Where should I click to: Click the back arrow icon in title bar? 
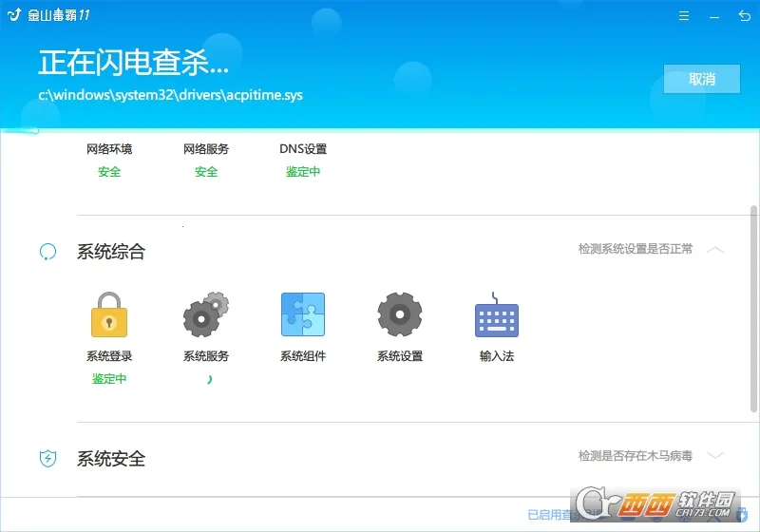click(745, 16)
